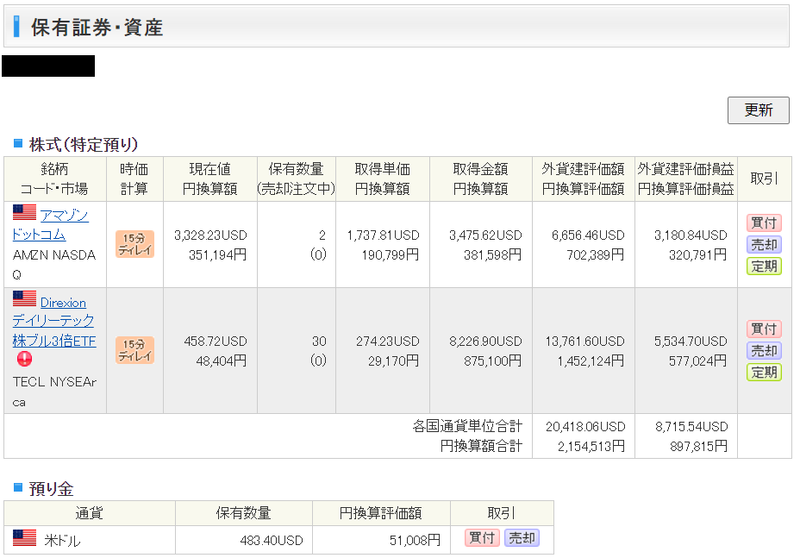The width and height of the screenshot is (800, 558).
Task: Click 買付 button for TECL
Action: pyautogui.click(x=764, y=329)
